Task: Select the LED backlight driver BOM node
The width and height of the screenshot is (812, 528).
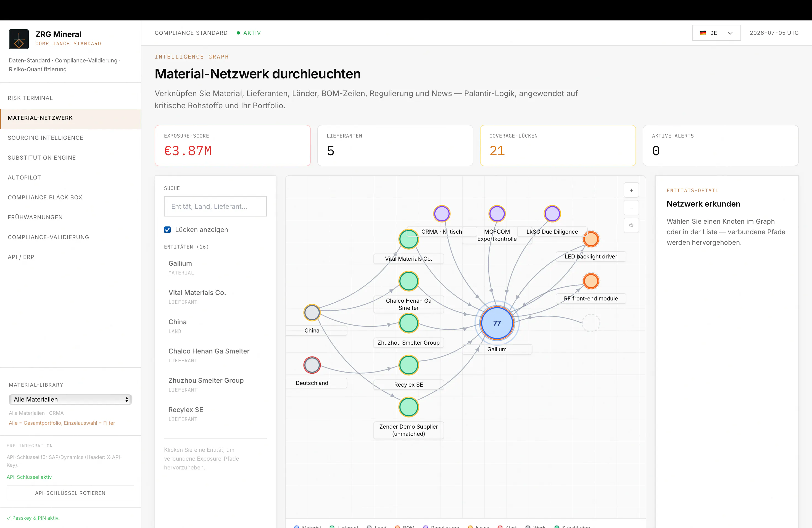Action: click(590, 239)
